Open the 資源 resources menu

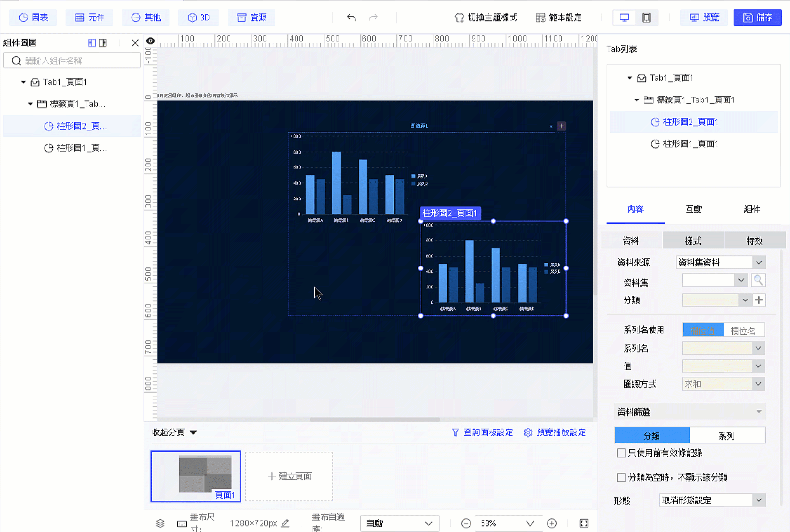click(x=252, y=18)
